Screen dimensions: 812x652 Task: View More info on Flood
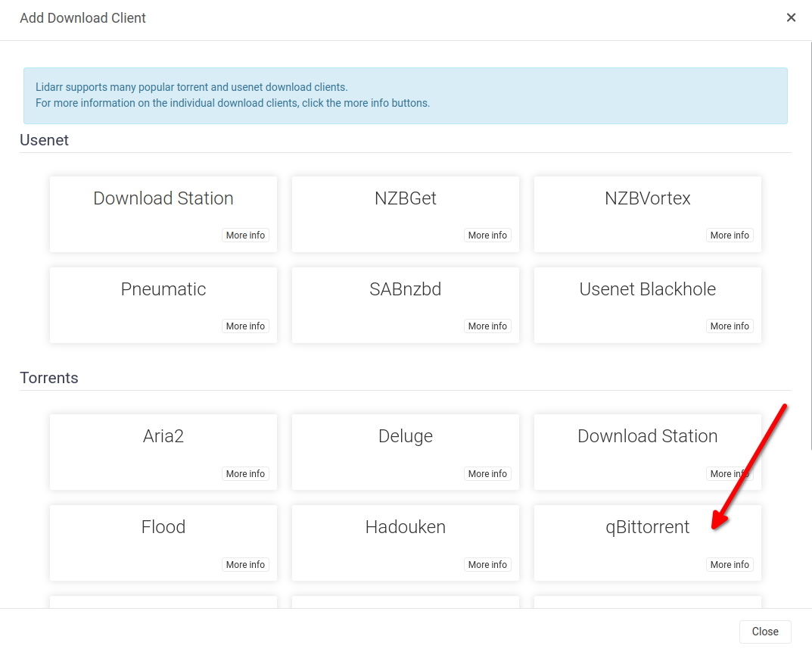[x=245, y=564]
